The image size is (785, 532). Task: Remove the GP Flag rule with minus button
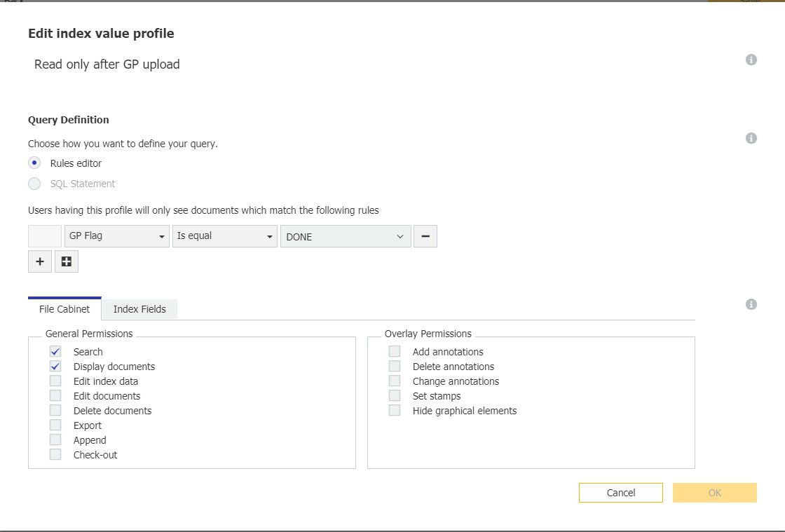(x=425, y=236)
